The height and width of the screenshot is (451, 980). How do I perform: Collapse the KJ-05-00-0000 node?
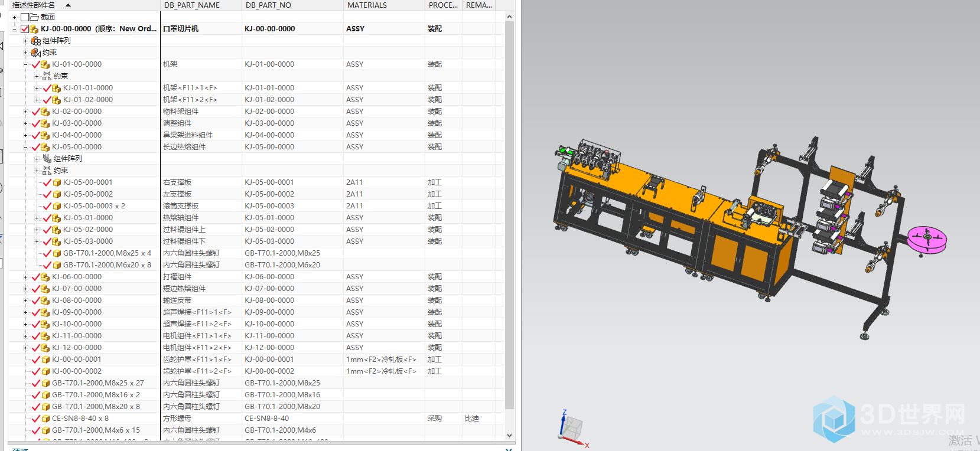[25, 147]
